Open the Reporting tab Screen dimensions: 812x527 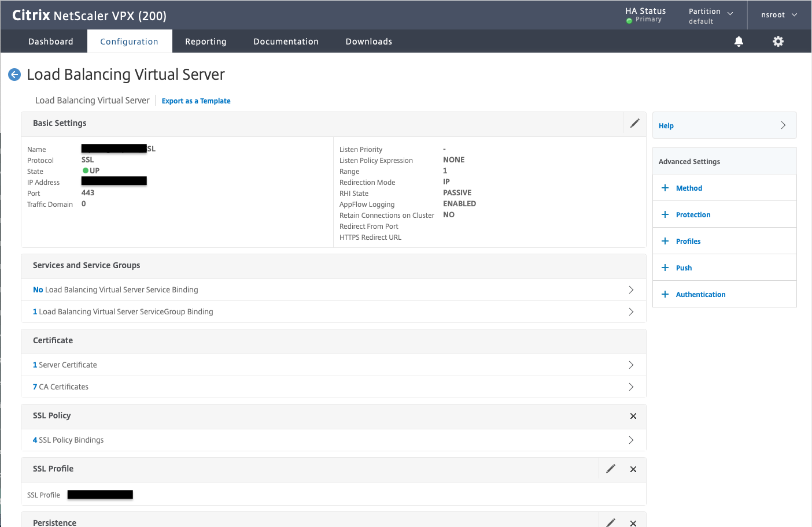pos(206,42)
